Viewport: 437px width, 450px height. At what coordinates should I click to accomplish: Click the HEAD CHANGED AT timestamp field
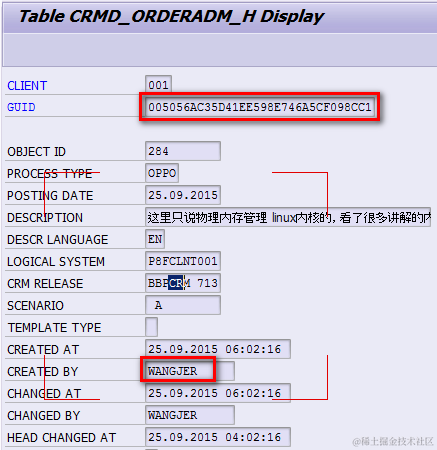[x=218, y=437]
